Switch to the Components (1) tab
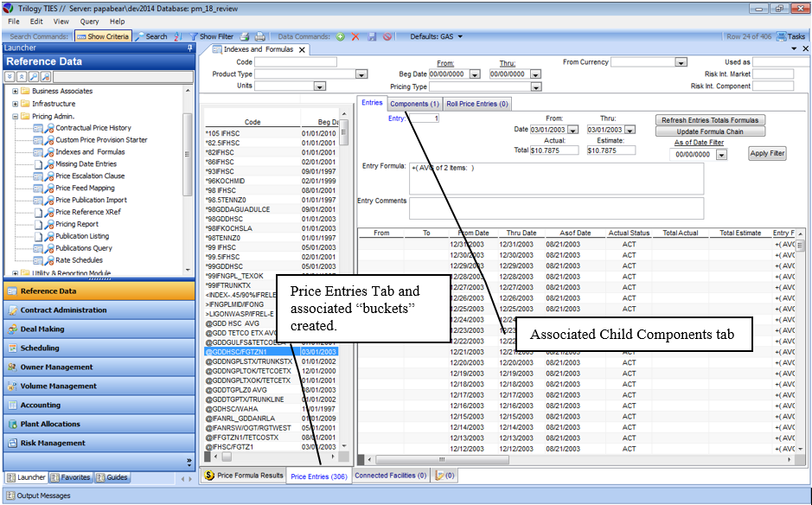The image size is (812, 505). click(x=415, y=103)
